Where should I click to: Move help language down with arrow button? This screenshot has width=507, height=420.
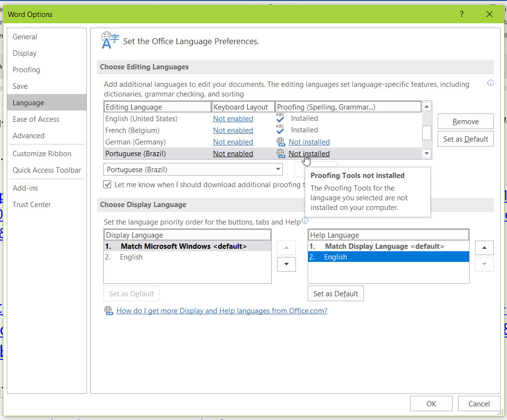(484, 264)
